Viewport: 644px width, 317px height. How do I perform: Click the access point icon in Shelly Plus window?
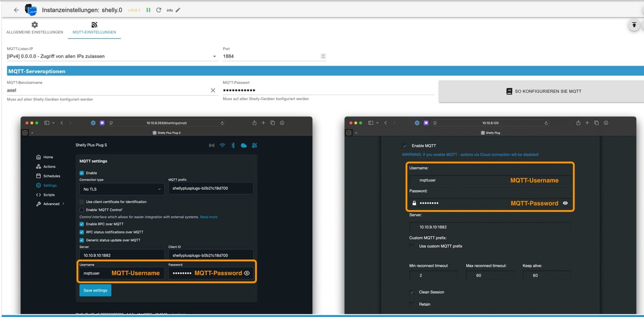tap(211, 145)
